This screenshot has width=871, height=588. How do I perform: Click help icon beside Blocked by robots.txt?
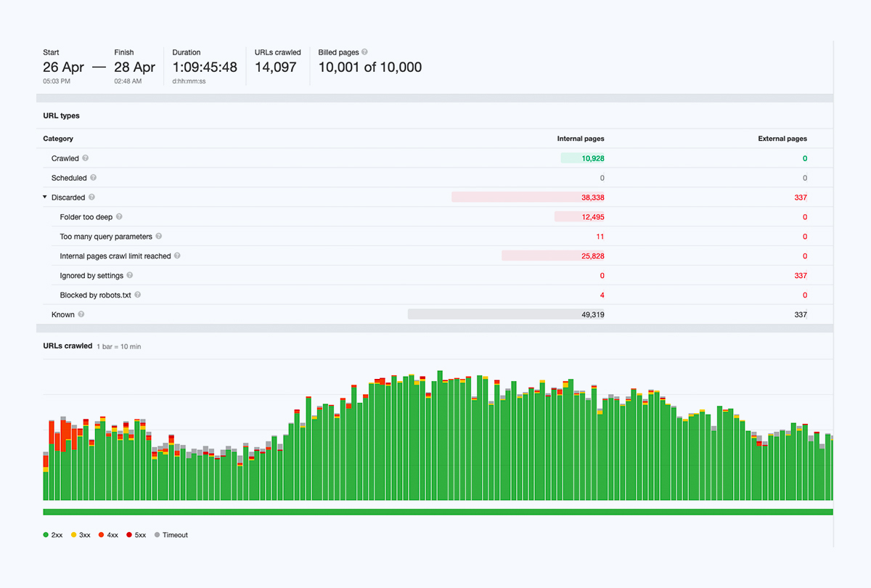click(137, 295)
